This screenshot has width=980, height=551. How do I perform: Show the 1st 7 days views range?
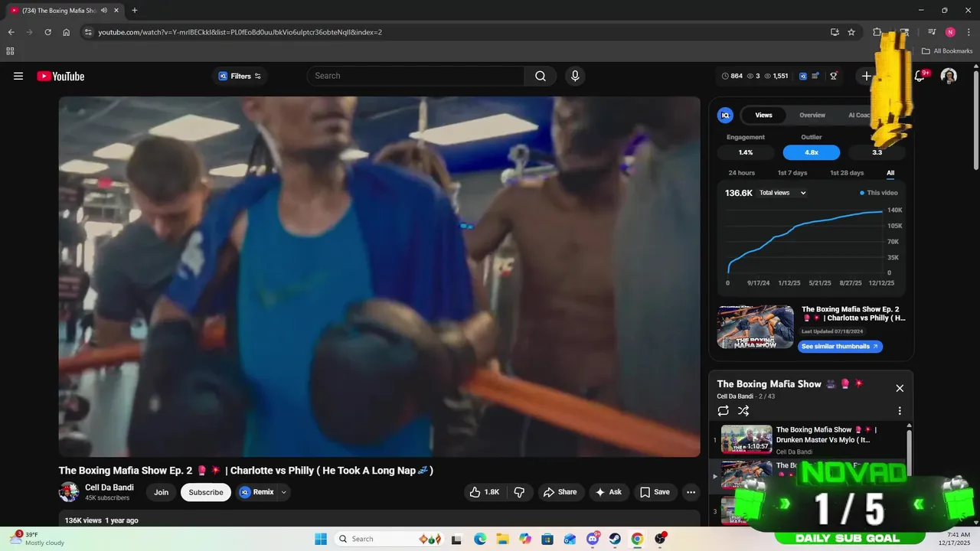(x=792, y=173)
